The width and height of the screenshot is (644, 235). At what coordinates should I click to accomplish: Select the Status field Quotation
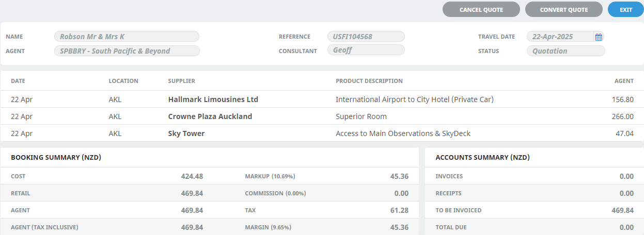566,51
